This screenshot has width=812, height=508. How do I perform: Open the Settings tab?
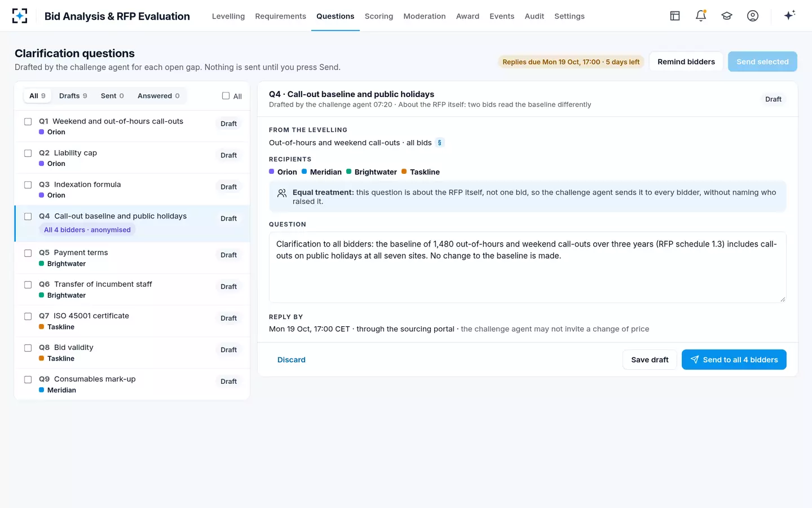point(570,16)
